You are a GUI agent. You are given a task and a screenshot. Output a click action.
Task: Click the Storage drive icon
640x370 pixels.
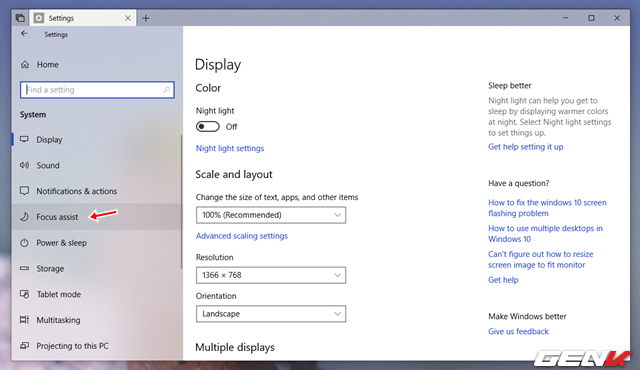(24, 268)
